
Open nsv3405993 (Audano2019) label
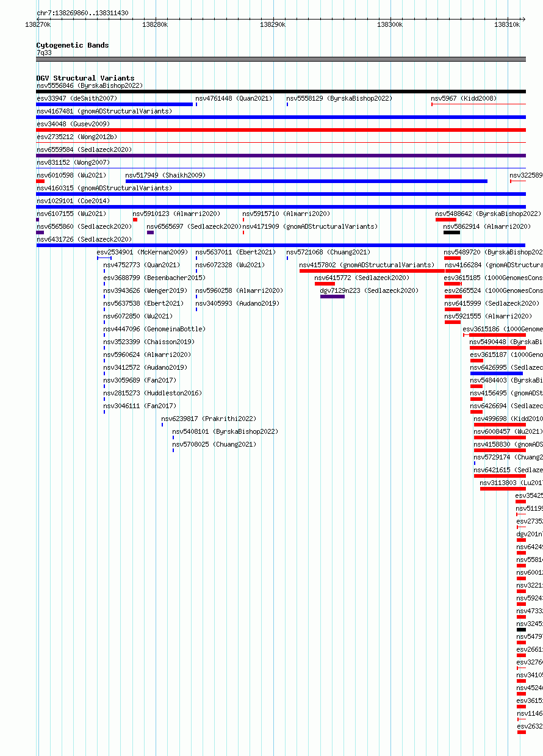237,304
